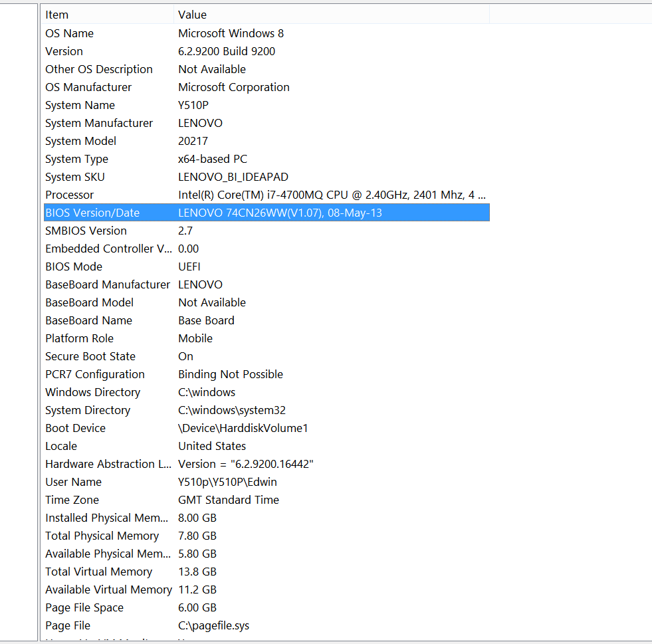Select the BaseBoard Model item
Image resolution: width=652 pixels, height=644 pixels.
pyautogui.click(x=90, y=302)
